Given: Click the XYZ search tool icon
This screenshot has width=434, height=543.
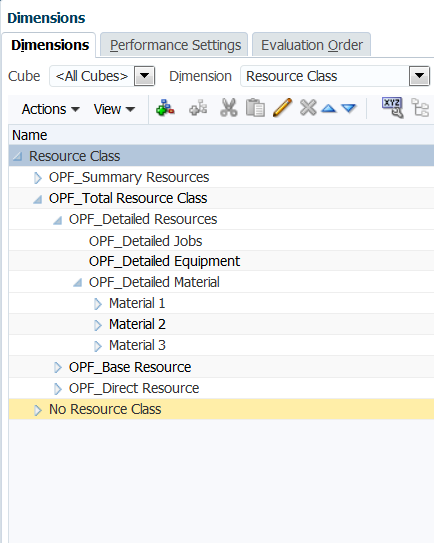Looking at the screenshot, I should pyautogui.click(x=392, y=108).
